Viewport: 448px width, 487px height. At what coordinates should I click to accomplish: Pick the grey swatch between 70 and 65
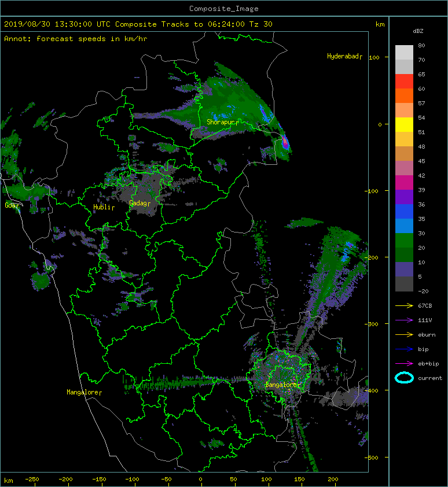tap(404, 67)
